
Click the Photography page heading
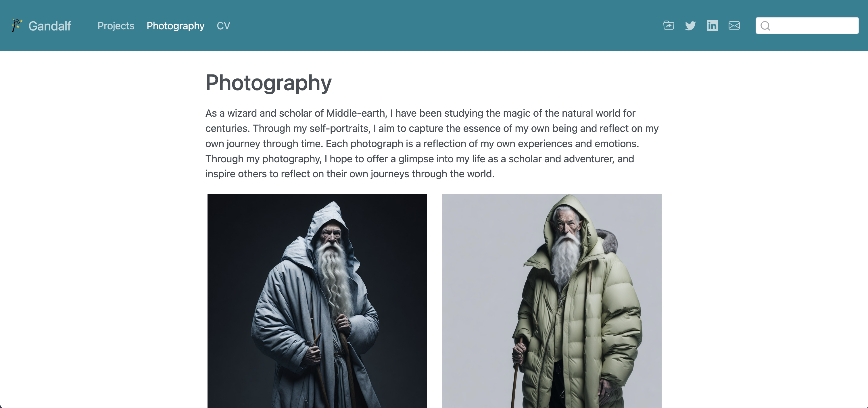pos(268,82)
